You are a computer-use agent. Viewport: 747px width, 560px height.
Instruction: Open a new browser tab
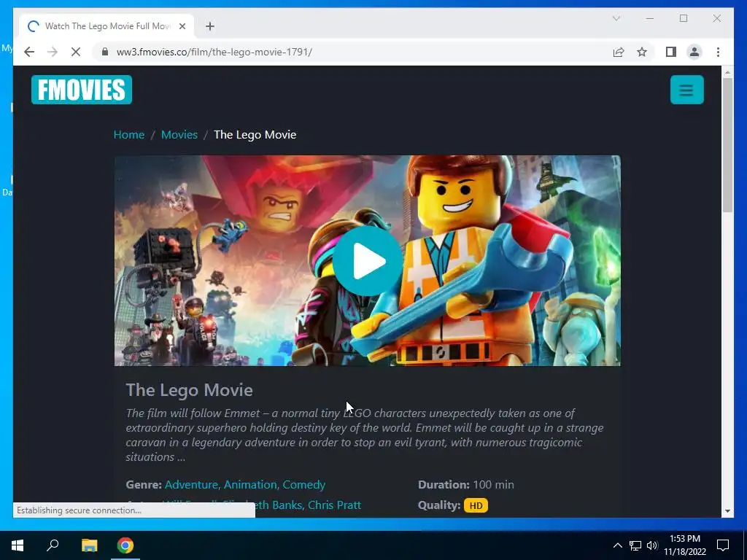pos(210,26)
